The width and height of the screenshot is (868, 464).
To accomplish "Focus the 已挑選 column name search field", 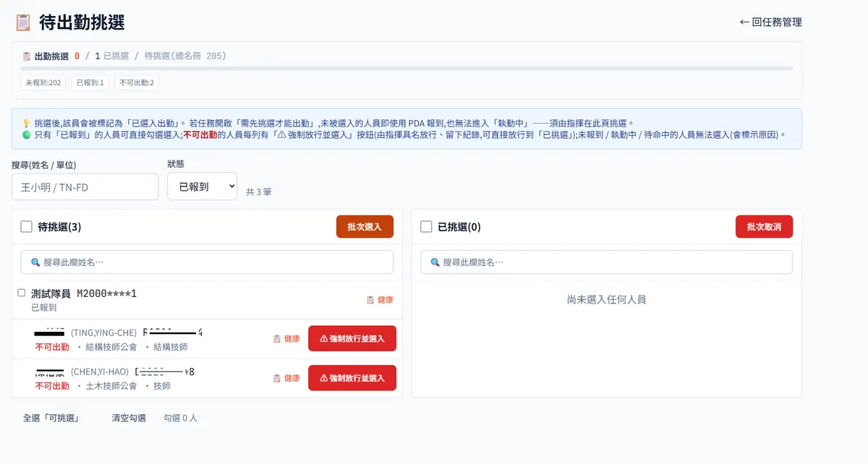I will [606, 262].
